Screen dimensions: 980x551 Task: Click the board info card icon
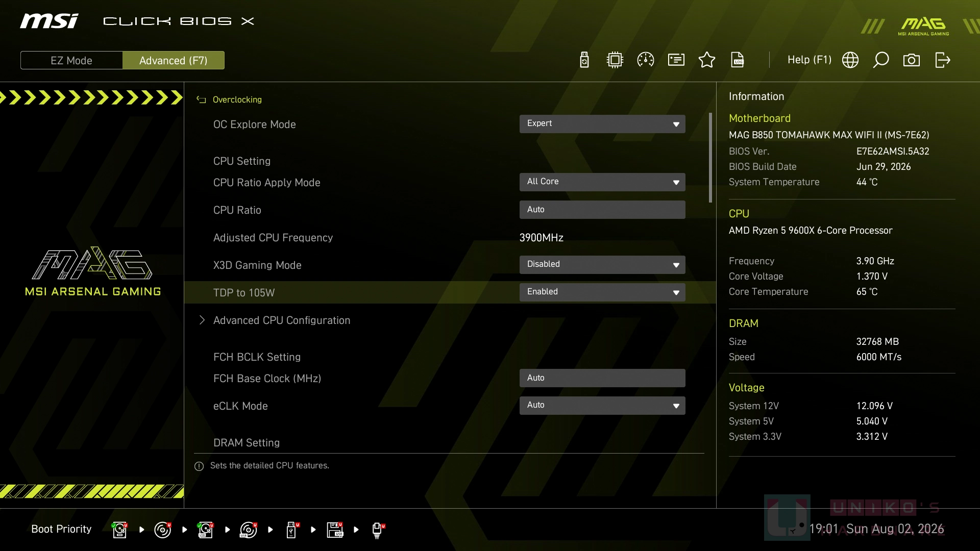click(676, 60)
